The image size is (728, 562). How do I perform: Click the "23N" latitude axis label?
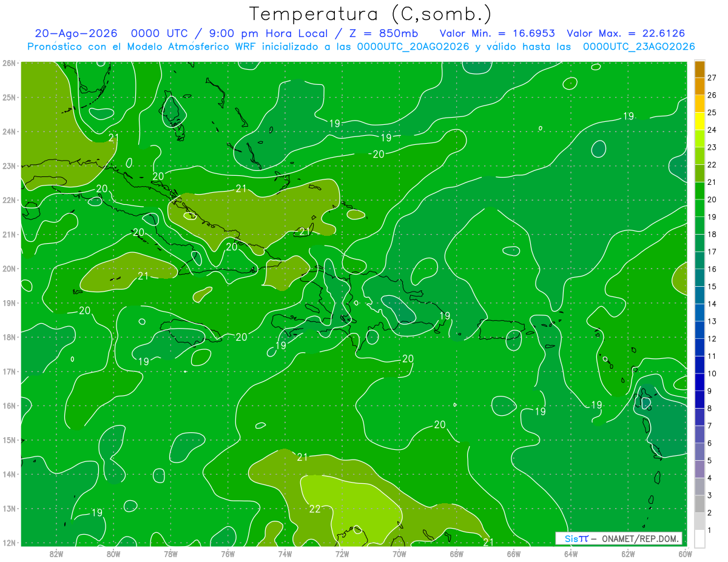point(9,166)
